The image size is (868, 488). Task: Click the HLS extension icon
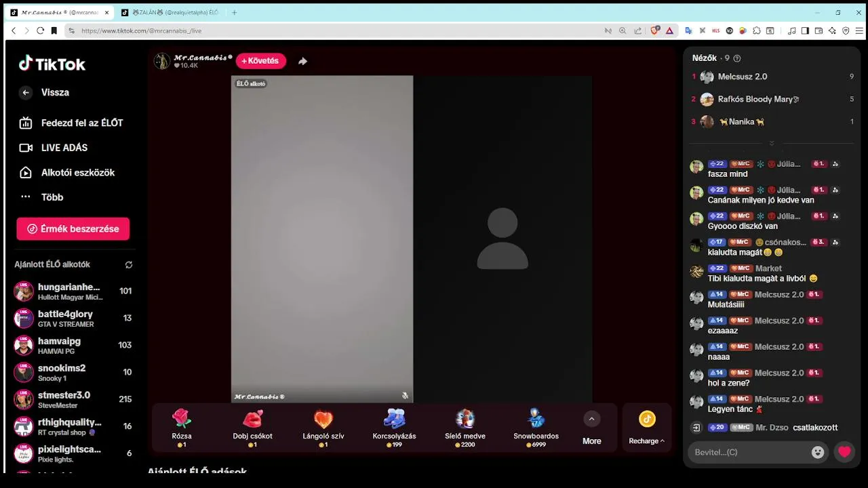click(x=715, y=30)
